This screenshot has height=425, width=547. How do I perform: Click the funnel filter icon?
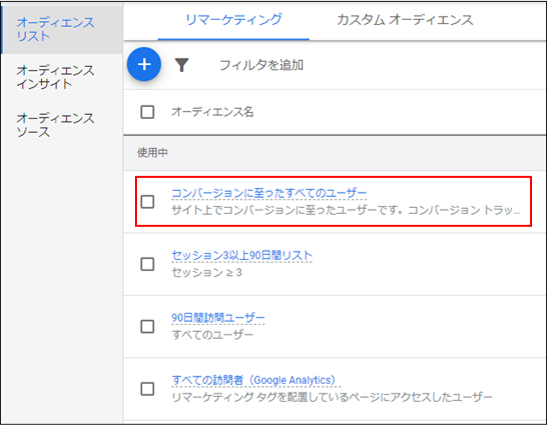click(181, 65)
